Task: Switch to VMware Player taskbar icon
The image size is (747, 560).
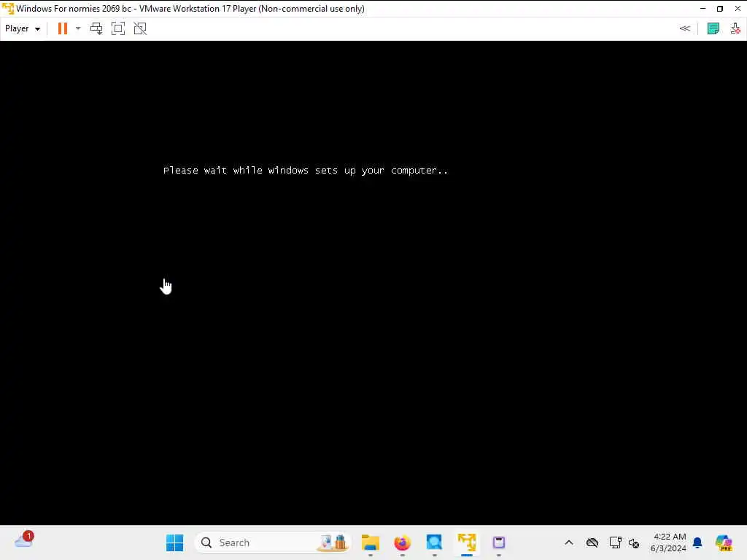Action: [x=466, y=542]
